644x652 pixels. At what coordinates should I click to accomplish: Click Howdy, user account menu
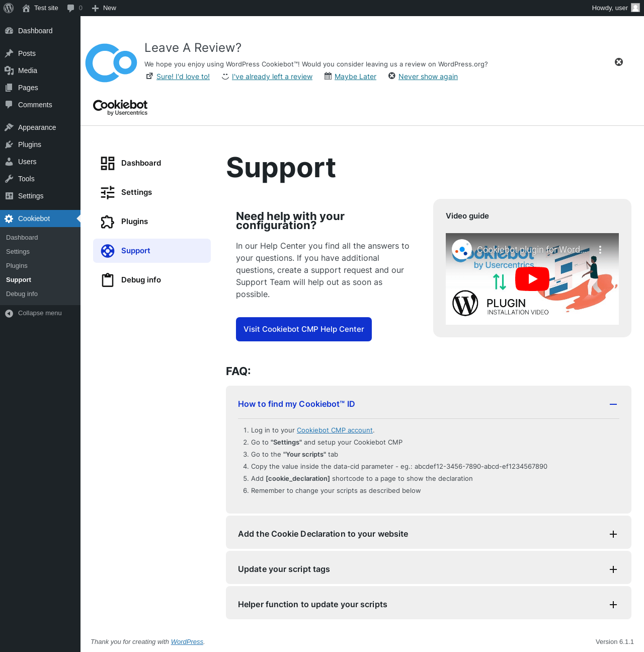[x=616, y=8]
